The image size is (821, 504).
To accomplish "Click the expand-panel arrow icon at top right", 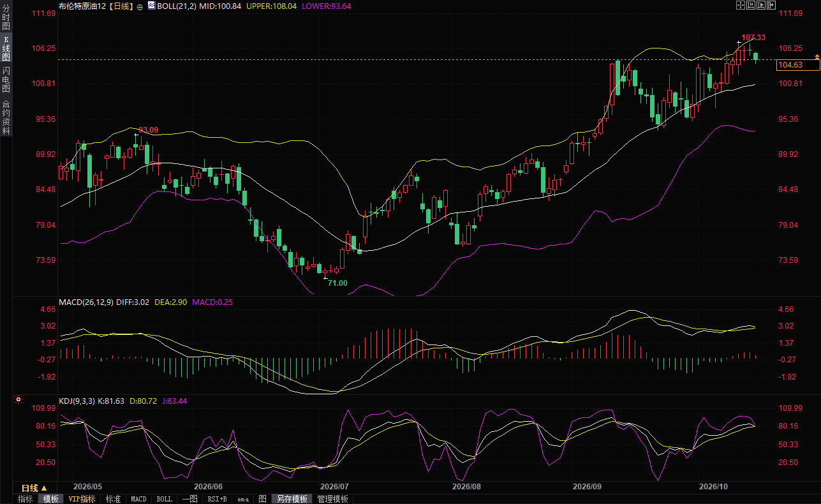I will click(x=771, y=5).
